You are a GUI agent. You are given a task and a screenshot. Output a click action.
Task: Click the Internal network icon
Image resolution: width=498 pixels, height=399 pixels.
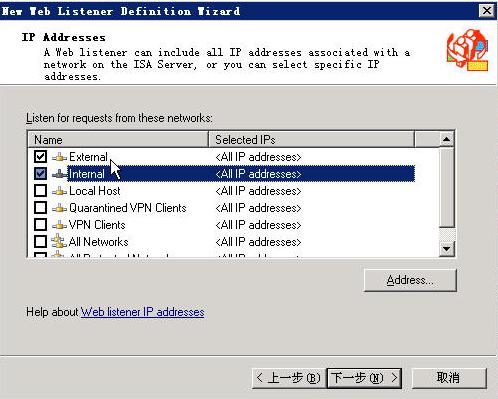click(59, 174)
